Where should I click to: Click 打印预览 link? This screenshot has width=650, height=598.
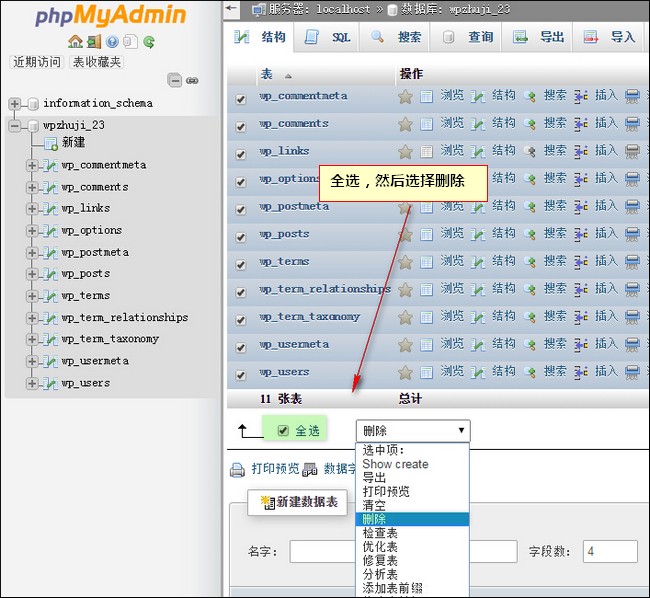click(275, 469)
